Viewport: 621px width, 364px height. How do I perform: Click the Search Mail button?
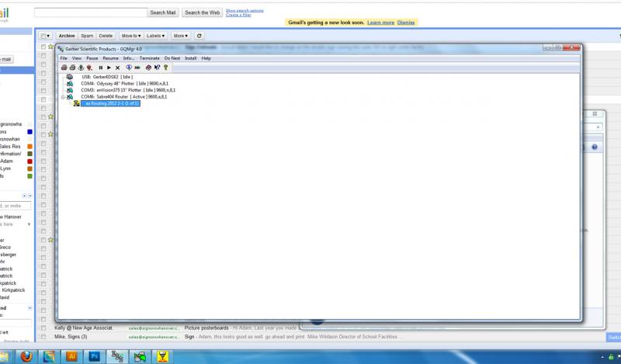[163, 12]
